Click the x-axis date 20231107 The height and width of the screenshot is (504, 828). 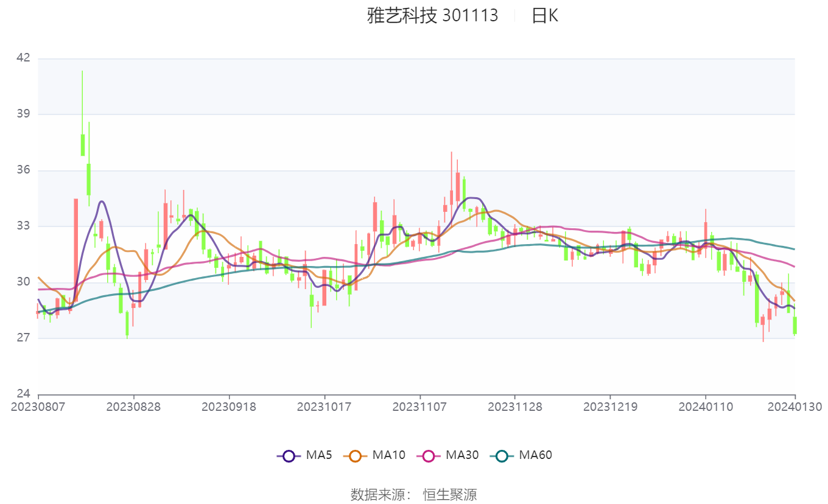click(419, 407)
